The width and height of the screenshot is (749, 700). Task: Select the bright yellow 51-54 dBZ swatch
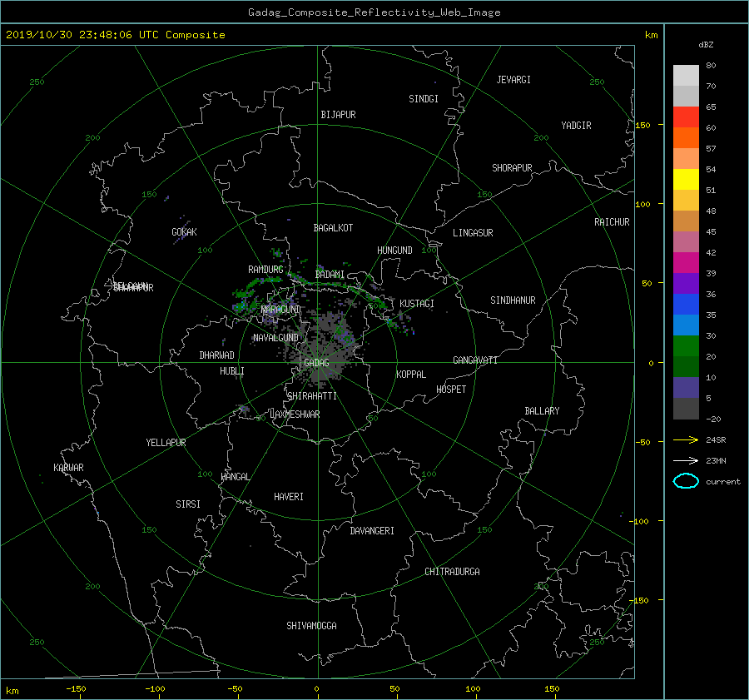click(686, 179)
